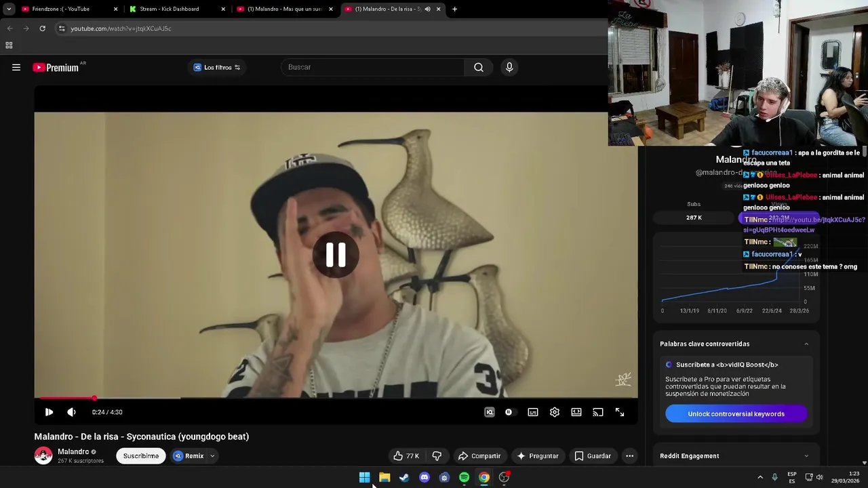Click the search magnifier button
The image size is (868, 488).
[479, 67]
